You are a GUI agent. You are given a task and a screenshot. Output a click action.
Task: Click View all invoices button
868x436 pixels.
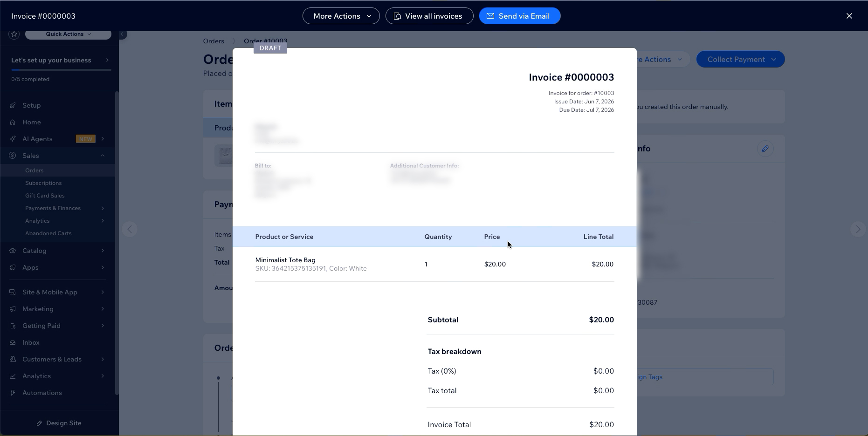pyautogui.click(x=429, y=16)
